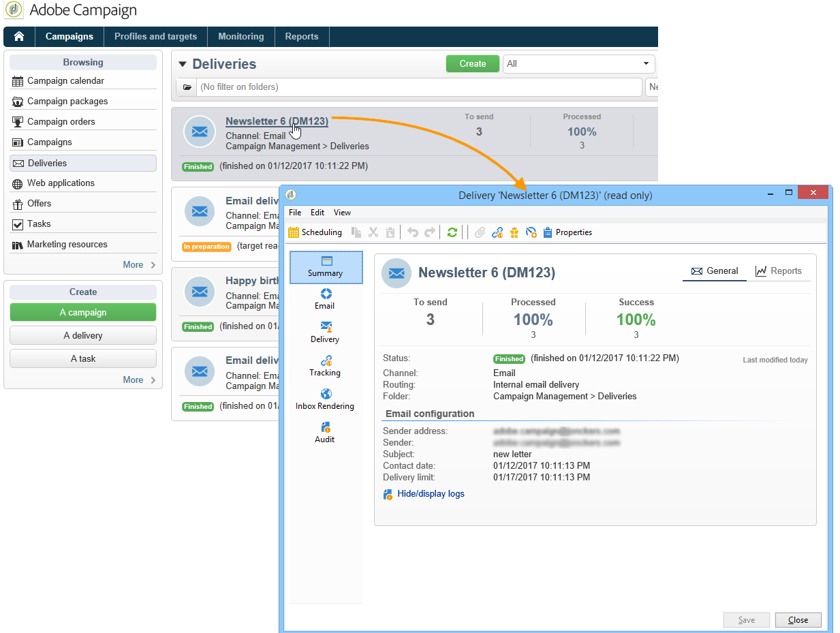Click the Campaign orders icon
The image size is (840, 633).
(x=18, y=122)
